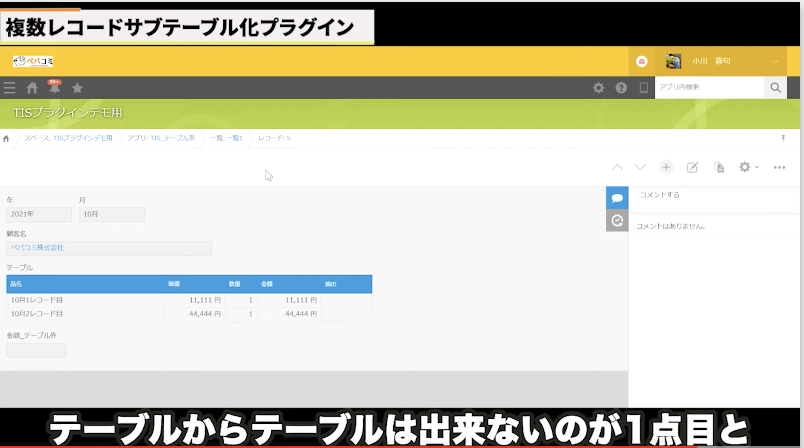Open the notifications bell
This screenshot has width=804, height=448.
pos(54,88)
